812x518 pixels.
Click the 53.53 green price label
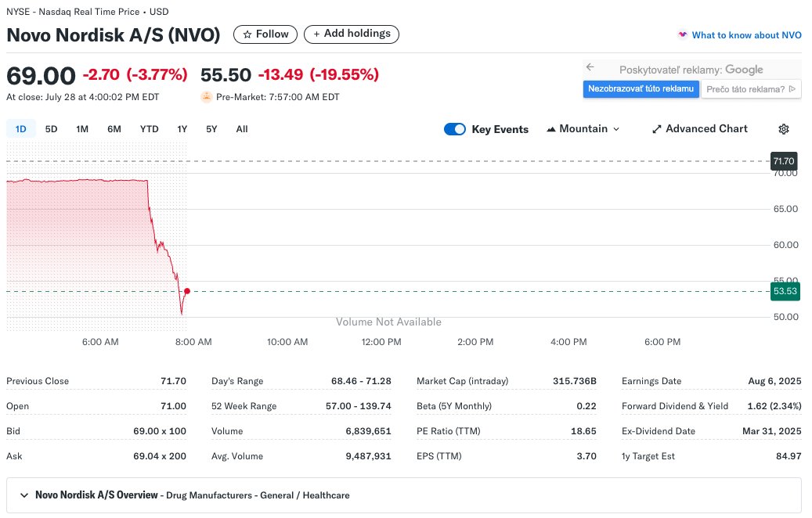tap(785, 291)
